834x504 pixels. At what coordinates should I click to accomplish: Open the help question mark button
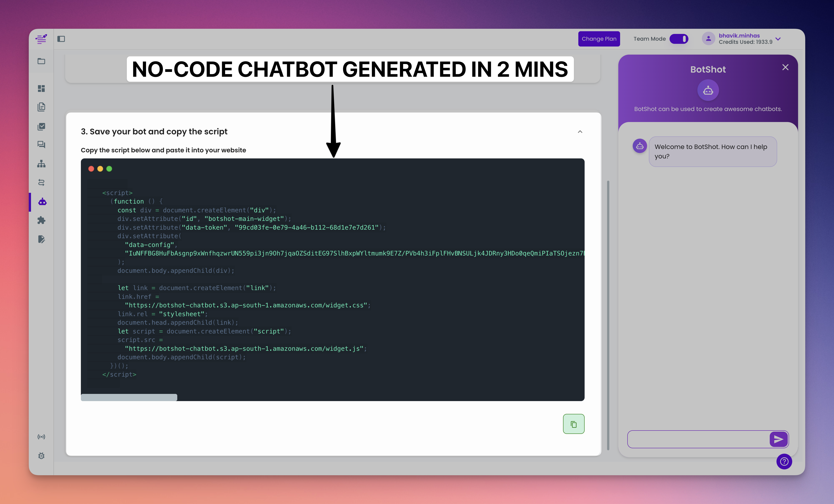point(784,462)
